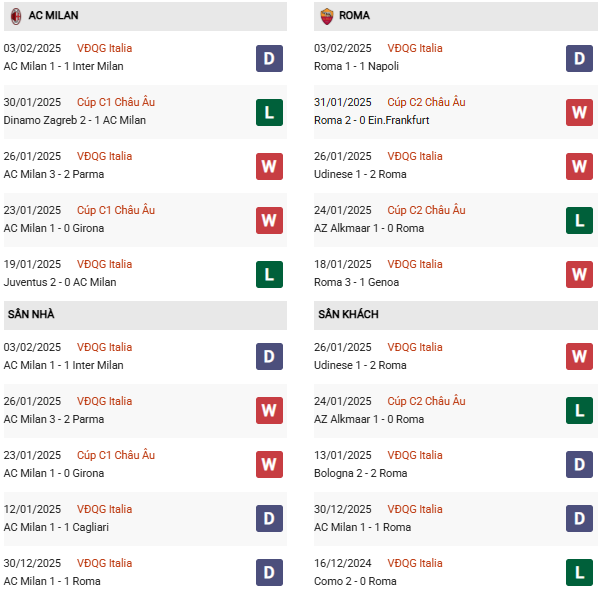Screen dimensions: 600x592
Task: Click the L badge for Dinamo Zagreb match
Action: (x=269, y=112)
